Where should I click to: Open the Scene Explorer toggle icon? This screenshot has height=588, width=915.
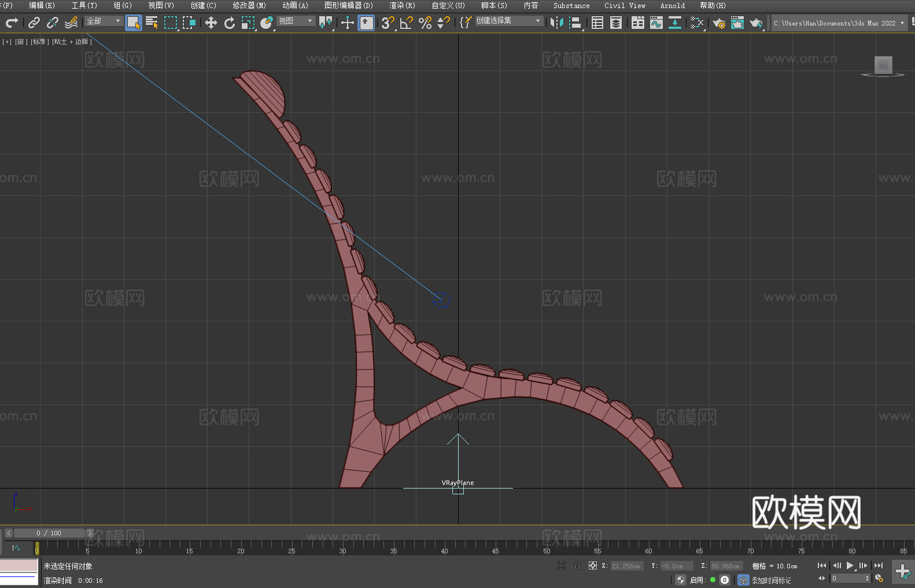(597, 23)
